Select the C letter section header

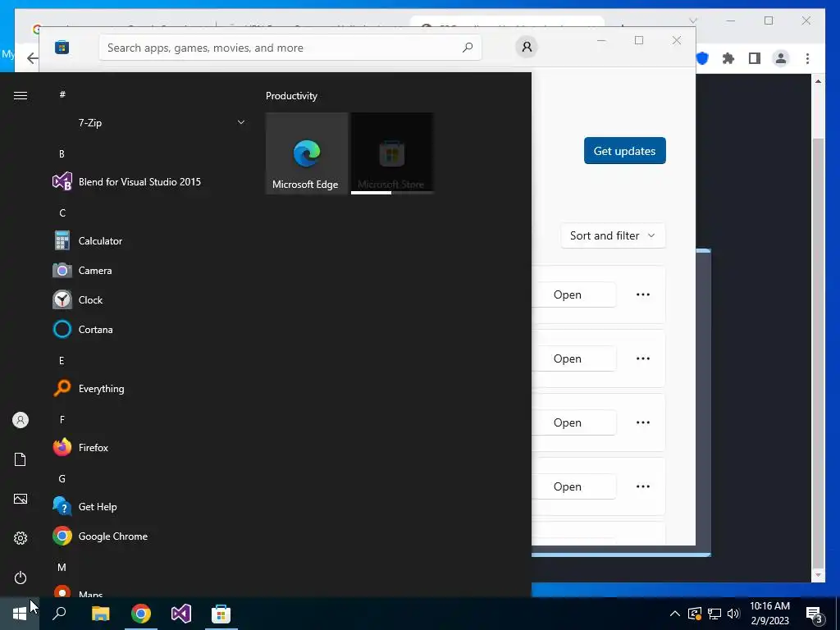62,212
